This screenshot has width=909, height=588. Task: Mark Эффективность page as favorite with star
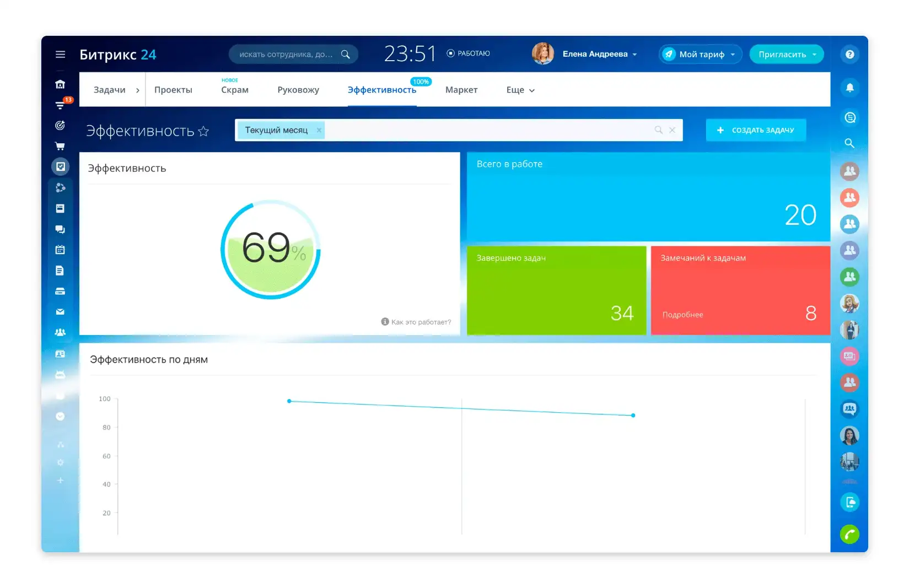203,131
